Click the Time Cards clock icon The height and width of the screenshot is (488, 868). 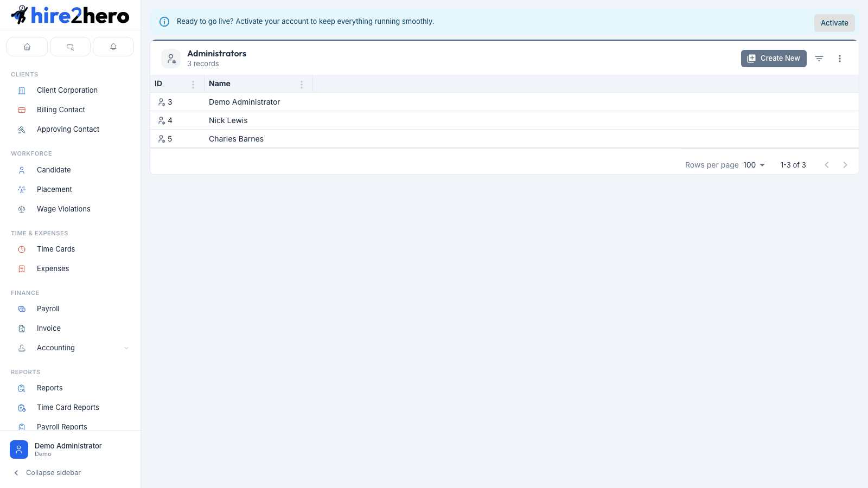point(22,249)
